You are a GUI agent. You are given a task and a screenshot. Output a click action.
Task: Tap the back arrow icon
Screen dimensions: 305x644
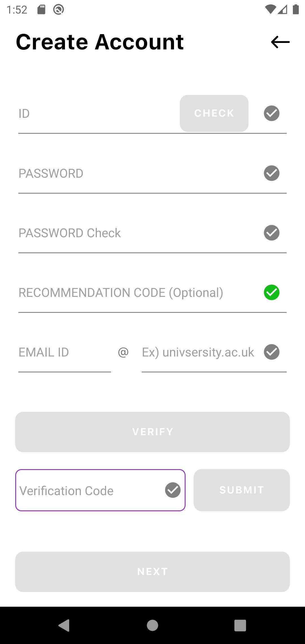pyautogui.click(x=280, y=42)
